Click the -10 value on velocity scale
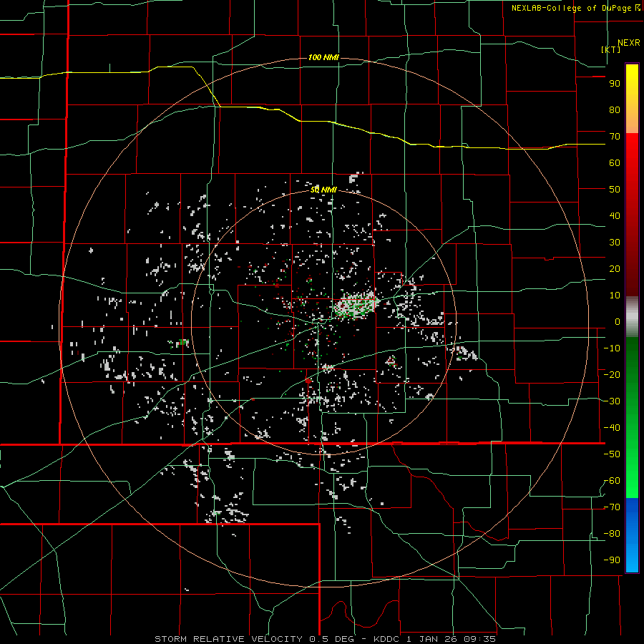The height and width of the screenshot is (644, 644). coord(612,348)
